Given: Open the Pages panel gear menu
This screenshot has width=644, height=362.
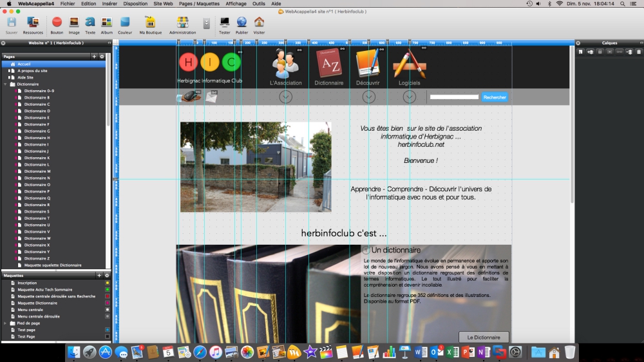Looking at the screenshot, I should tap(102, 57).
